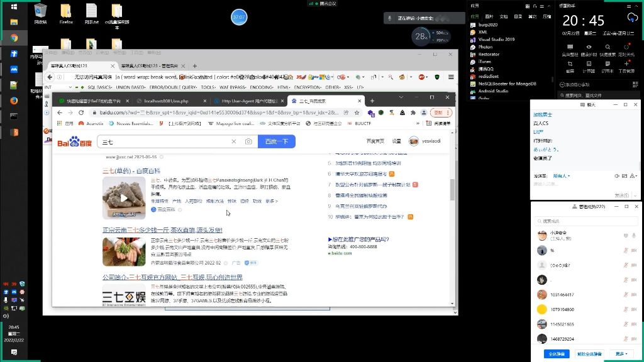Open the send options arrow beside 发送
Viewport: 644px width, 362px height.
coord(635,195)
